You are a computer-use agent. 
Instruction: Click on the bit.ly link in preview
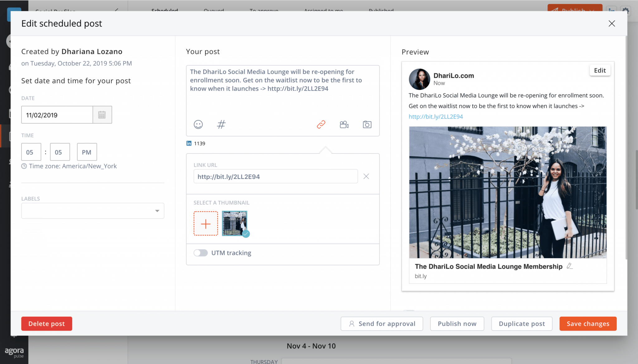click(435, 116)
